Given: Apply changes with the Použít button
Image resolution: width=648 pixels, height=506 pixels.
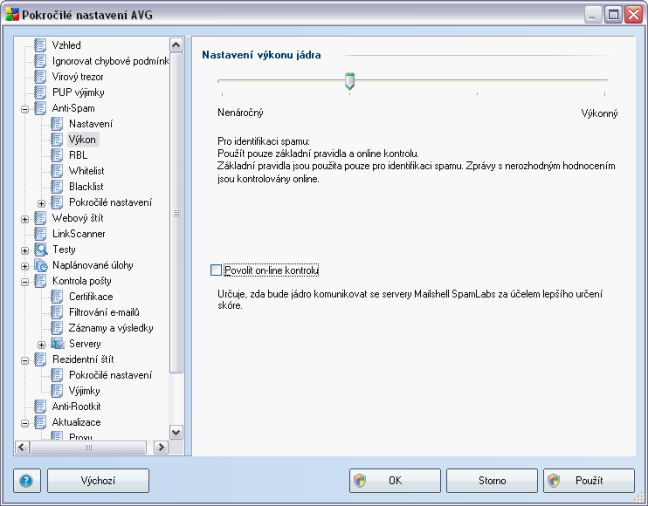Looking at the screenshot, I should click(589, 480).
